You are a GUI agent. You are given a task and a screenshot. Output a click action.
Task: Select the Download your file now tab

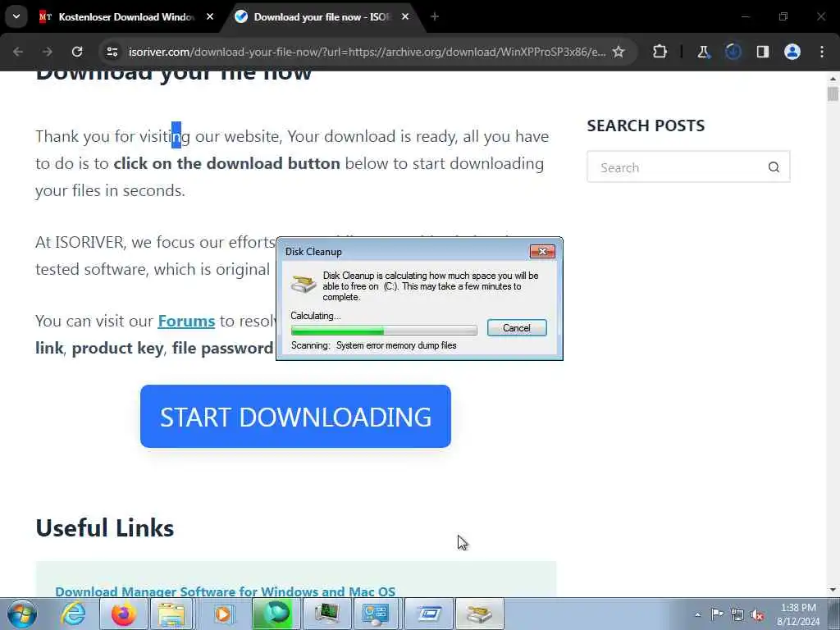tap(323, 17)
